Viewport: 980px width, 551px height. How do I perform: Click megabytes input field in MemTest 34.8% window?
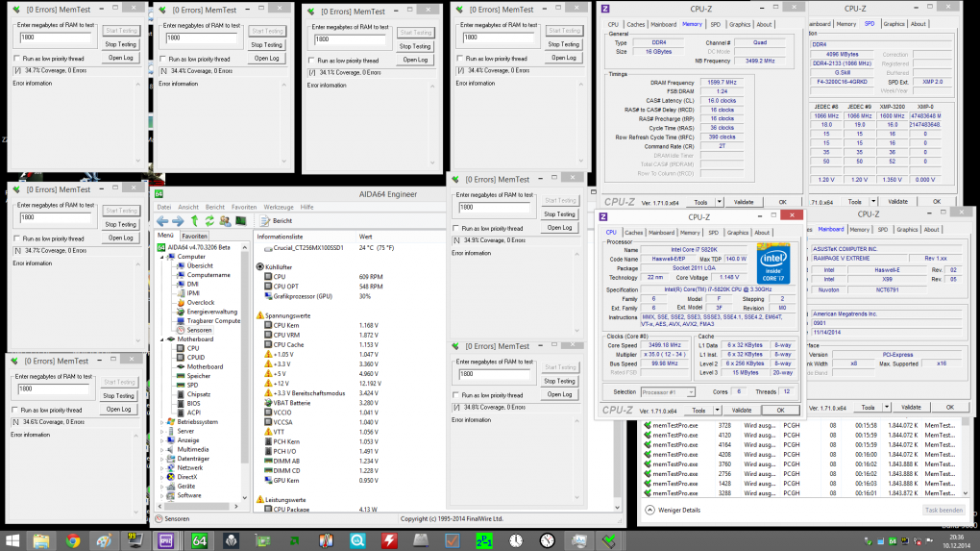tap(495, 375)
